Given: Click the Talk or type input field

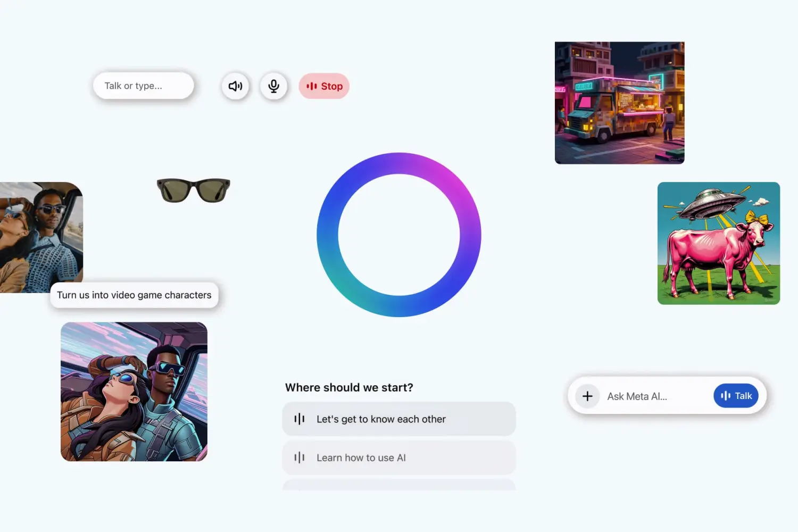Looking at the screenshot, I should point(144,86).
